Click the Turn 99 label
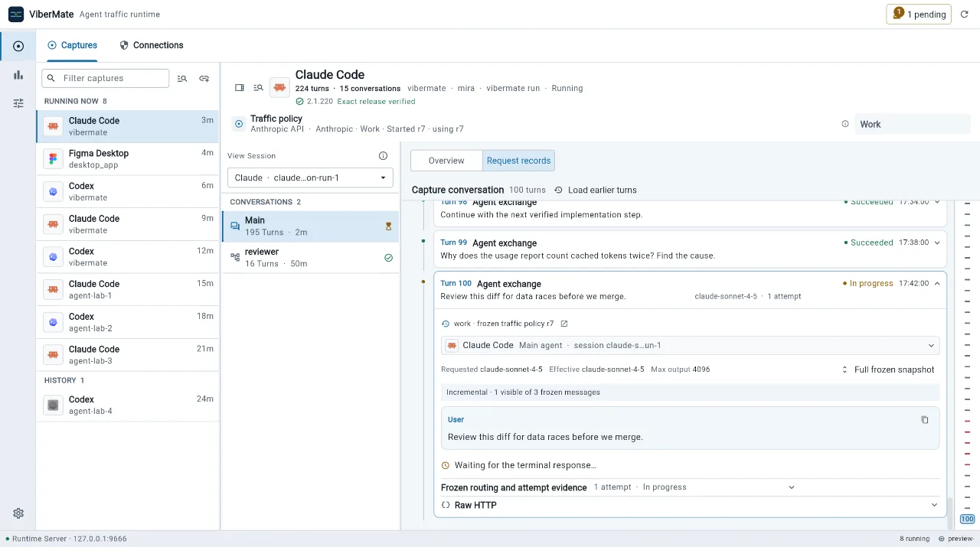 click(453, 243)
